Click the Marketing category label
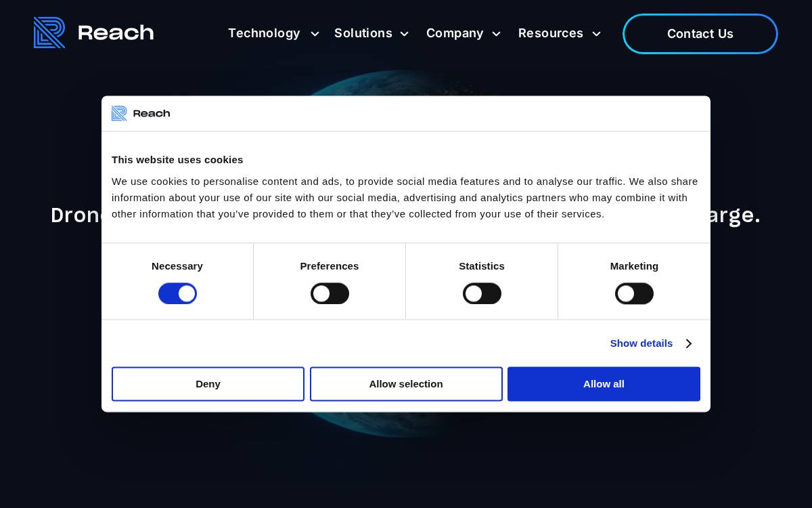The image size is (812, 508). tap(634, 266)
